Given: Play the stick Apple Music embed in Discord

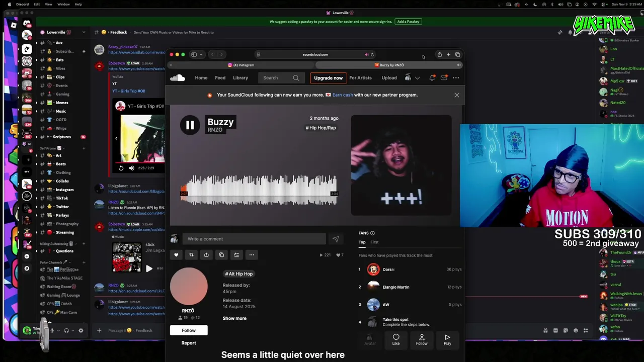Looking at the screenshot, I should 149,269.
